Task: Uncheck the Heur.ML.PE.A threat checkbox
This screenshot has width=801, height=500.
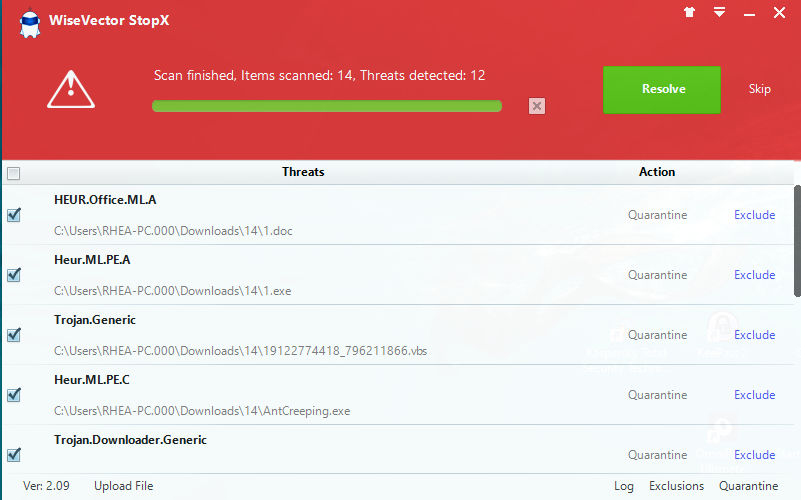Action: 14,275
